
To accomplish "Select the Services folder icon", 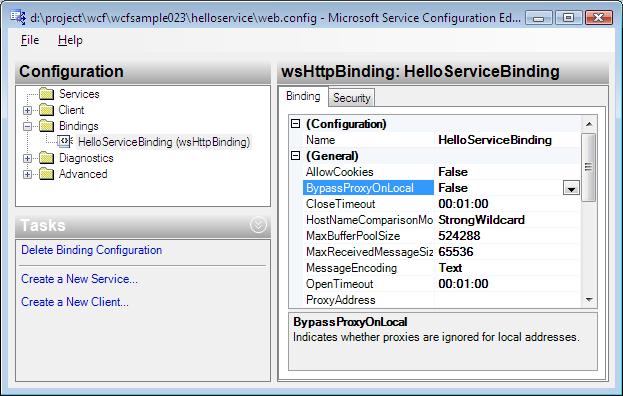I will (47, 94).
